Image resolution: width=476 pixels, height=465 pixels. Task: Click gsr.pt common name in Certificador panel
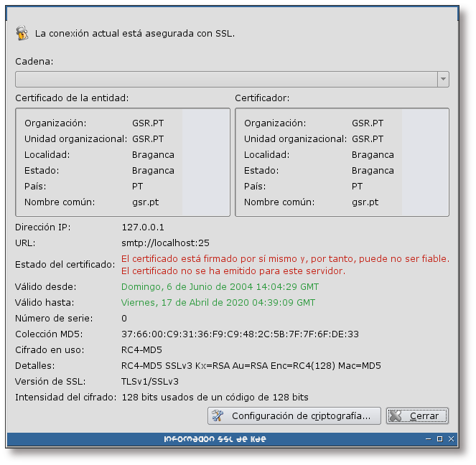click(365, 202)
